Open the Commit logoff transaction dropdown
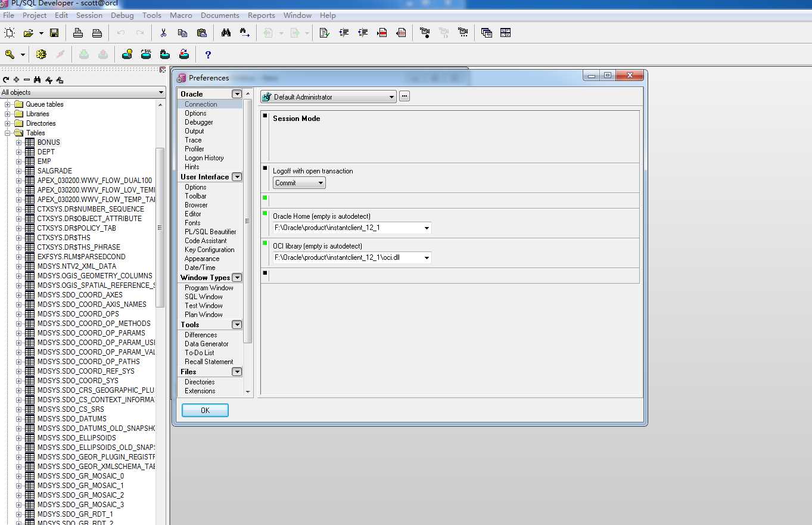 (x=321, y=183)
